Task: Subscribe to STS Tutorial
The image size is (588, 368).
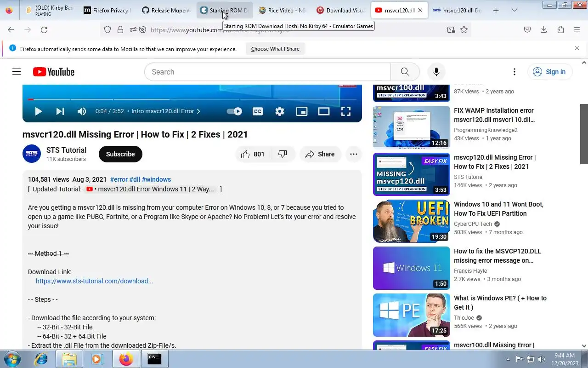Action: [x=120, y=154]
